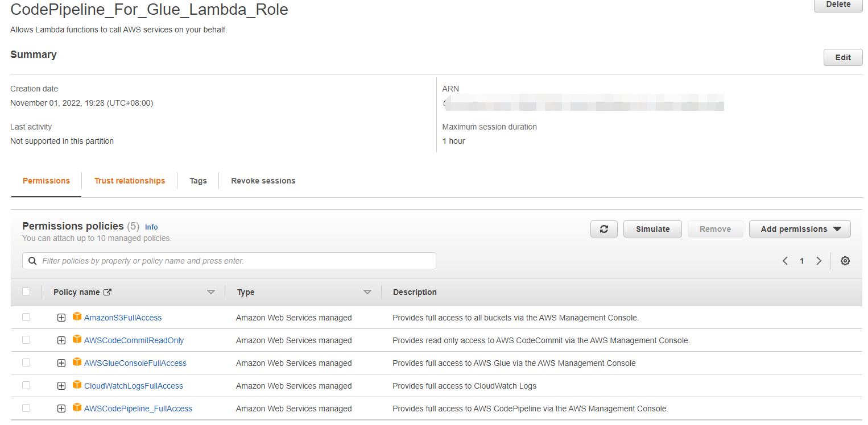
Task: Click the Description column header
Action: (415, 292)
